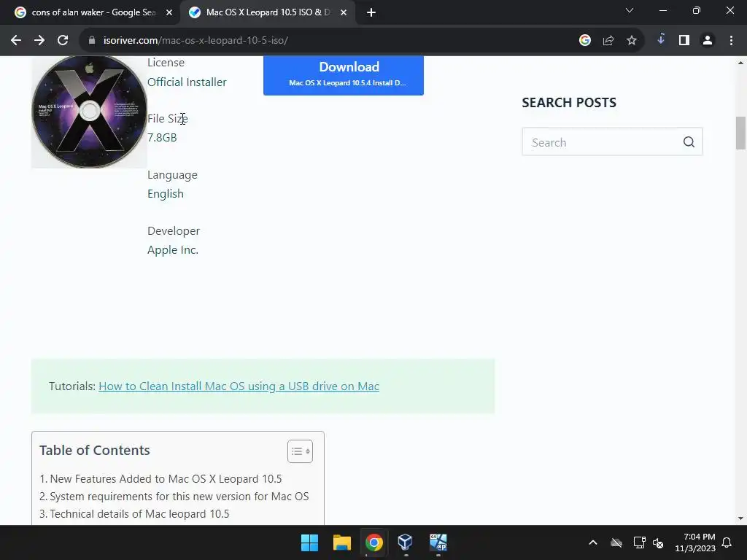Click the 'Official Installer' text
Viewport: 747px width, 560px height.
(187, 82)
